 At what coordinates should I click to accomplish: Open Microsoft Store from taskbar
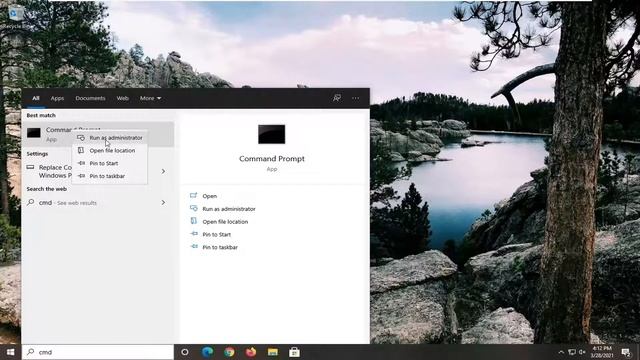click(x=294, y=352)
